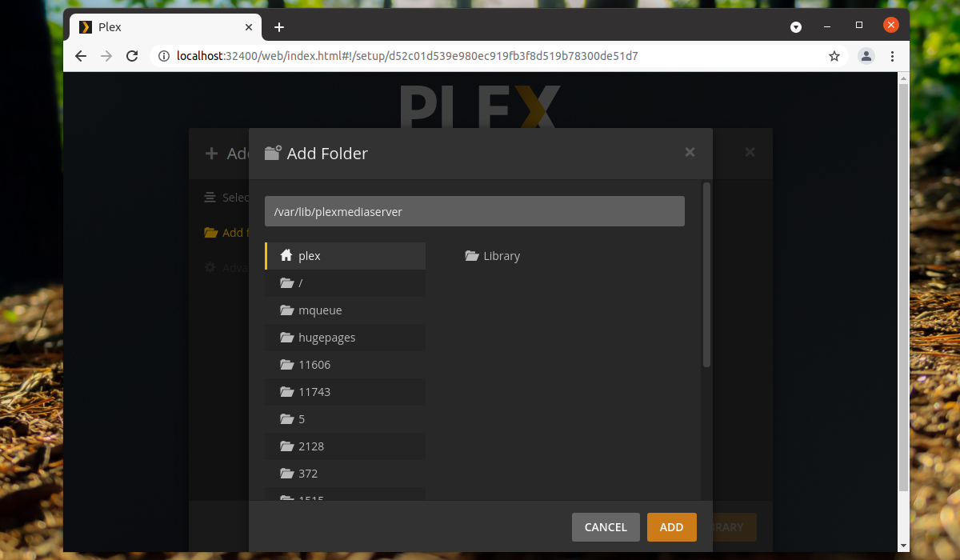Image resolution: width=960 pixels, height=560 pixels.
Task: Click the Add Folder dialog scrollbar
Action: point(706,276)
